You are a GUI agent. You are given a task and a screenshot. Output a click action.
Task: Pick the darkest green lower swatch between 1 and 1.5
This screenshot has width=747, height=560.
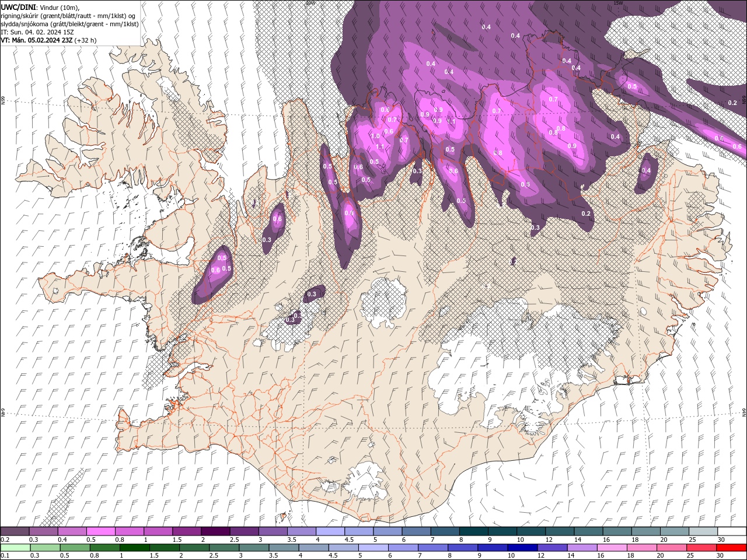point(135,548)
